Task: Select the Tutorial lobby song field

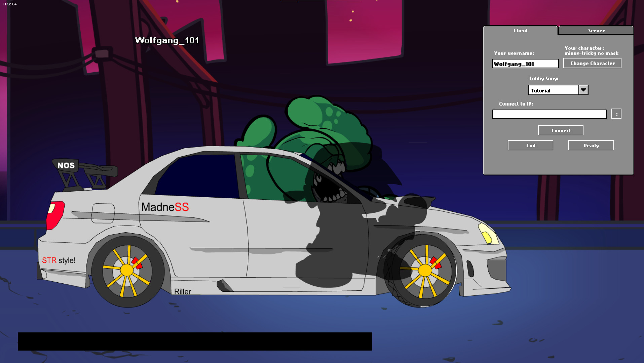Action: [x=553, y=90]
